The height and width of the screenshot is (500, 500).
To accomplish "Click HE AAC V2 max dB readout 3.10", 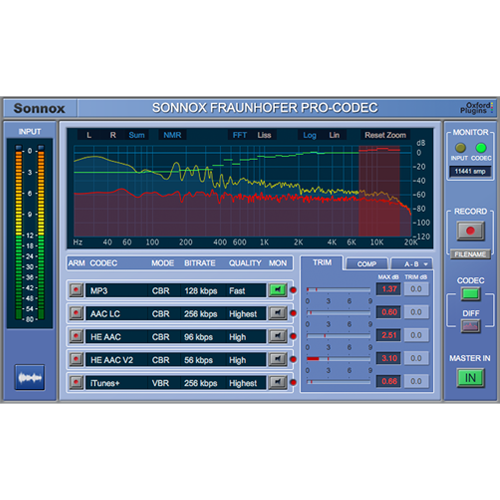I will click(389, 358).
